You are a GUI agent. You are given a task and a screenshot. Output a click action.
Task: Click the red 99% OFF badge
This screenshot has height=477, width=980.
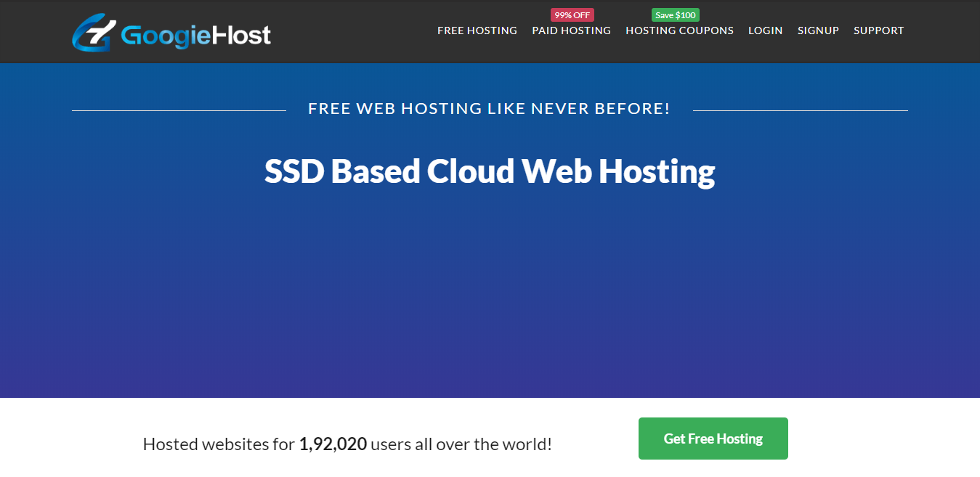[572, 15]
